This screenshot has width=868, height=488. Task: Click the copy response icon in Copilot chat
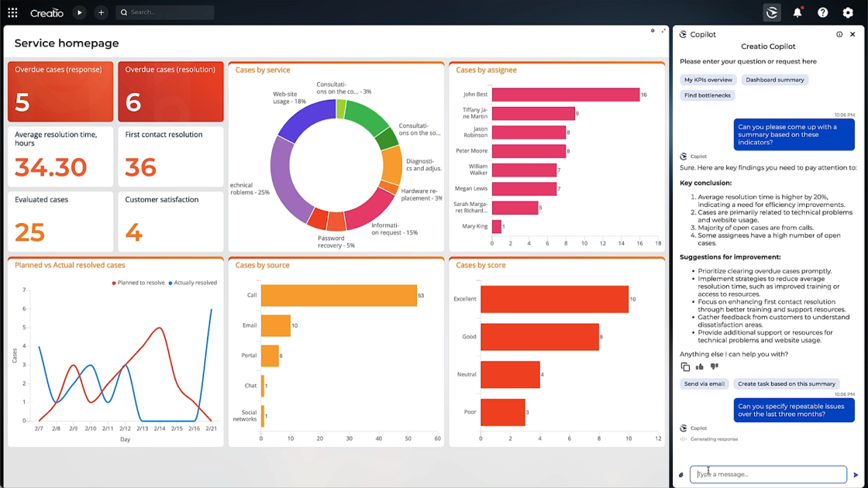(x=684, y=366)
